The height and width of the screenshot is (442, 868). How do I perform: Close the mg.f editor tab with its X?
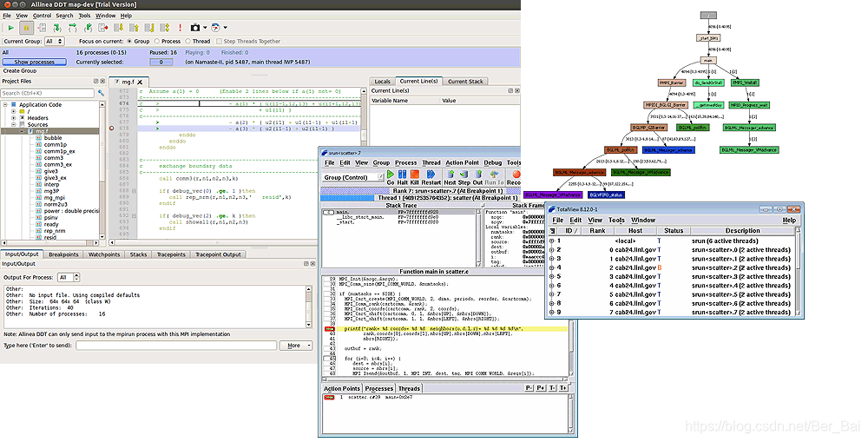(140, 82)
